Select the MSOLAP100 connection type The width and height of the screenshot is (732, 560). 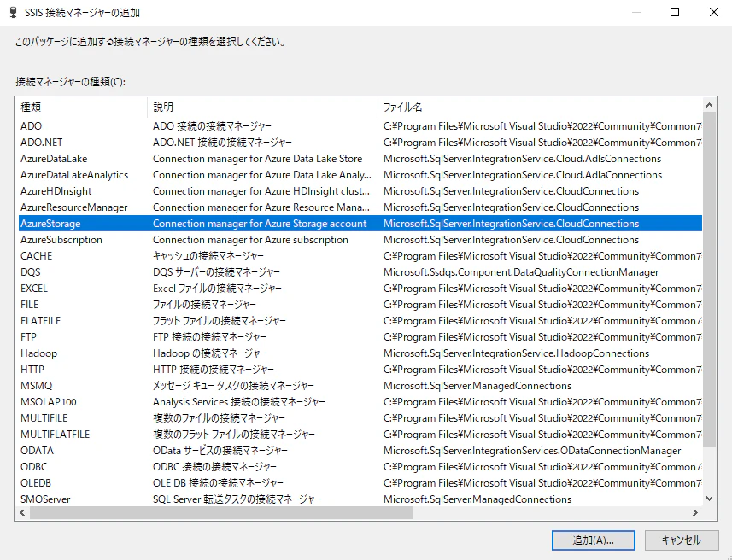360,402
